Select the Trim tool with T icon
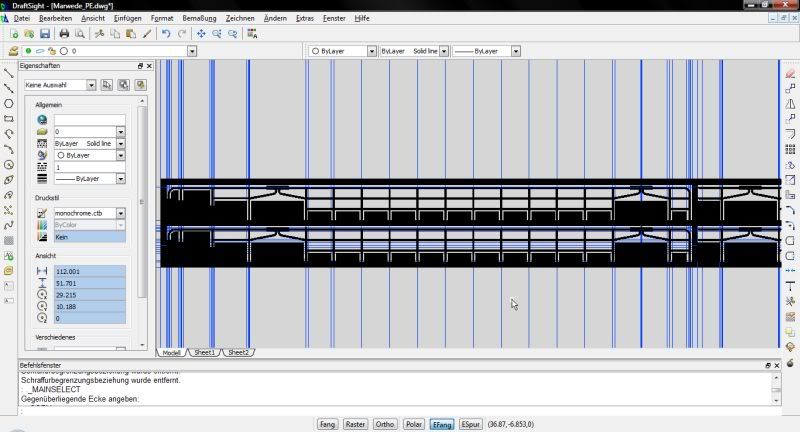The width and height of the screenshot is (800, 432). coord(790,286)
